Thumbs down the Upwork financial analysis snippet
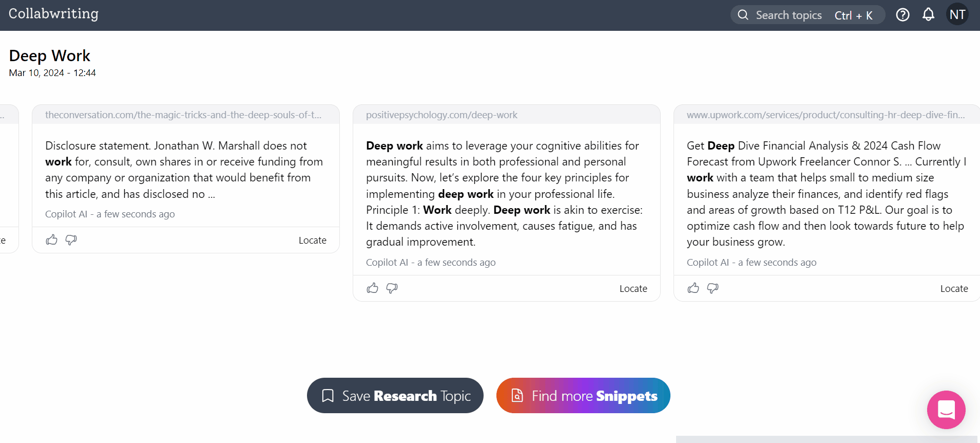The height and width of the screenshot is (443, 980). tap(713, 288)
